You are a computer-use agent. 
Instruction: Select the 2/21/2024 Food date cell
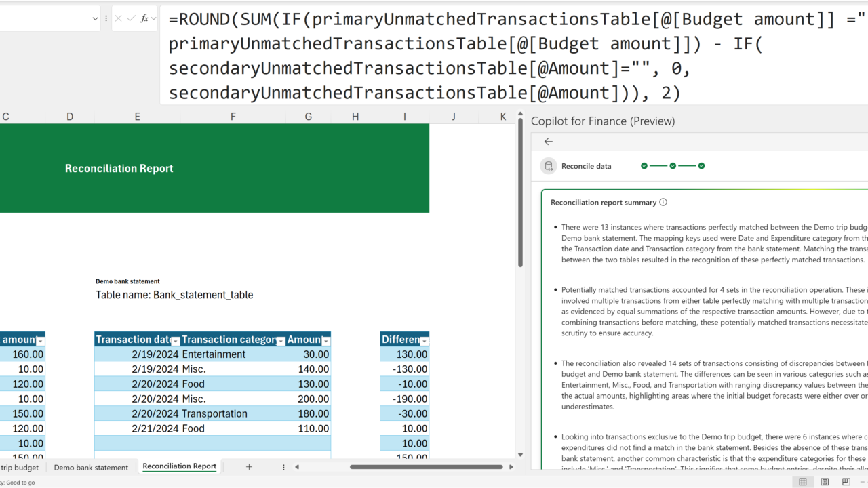pyautogui.click(x=137, y=429)
